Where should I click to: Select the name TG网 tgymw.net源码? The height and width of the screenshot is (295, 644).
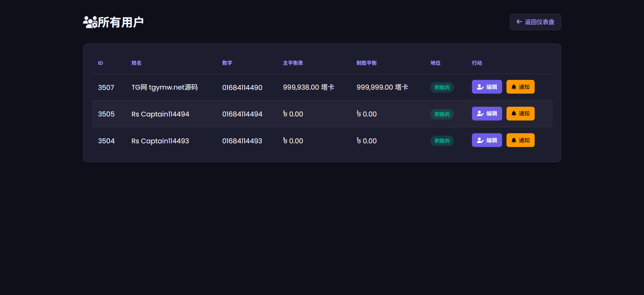point(164,87)
